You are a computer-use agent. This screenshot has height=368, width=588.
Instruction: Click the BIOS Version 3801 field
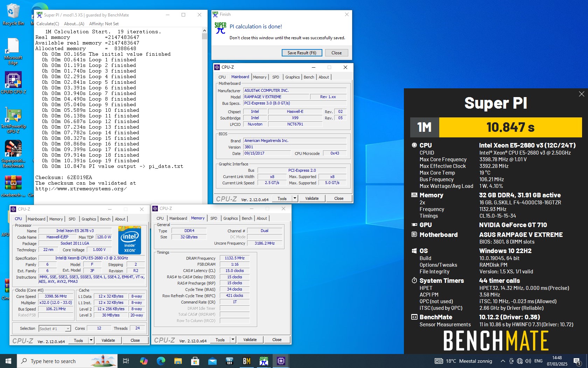pos(295,147)
